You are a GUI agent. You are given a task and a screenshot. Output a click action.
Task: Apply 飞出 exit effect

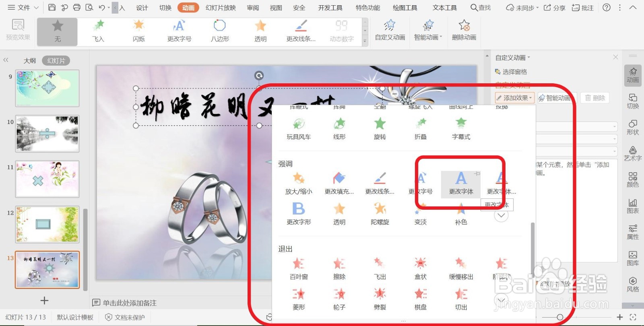click(380, 269)
